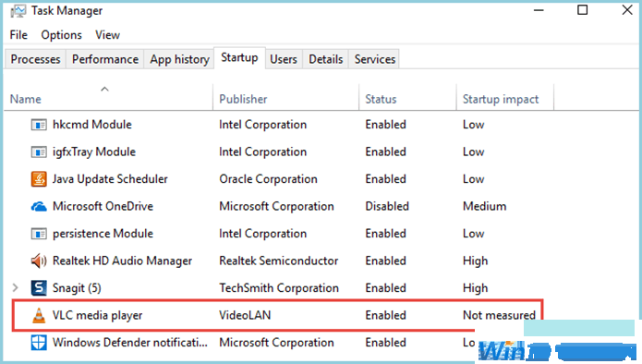
Task: Click the Windows Defender shield icon
Action: click(39, 343)
